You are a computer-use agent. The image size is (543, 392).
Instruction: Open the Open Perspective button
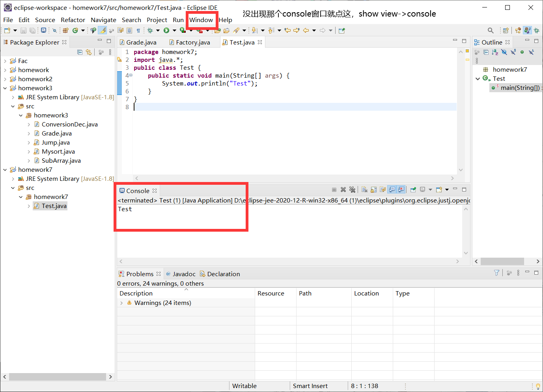pos(506,30)
